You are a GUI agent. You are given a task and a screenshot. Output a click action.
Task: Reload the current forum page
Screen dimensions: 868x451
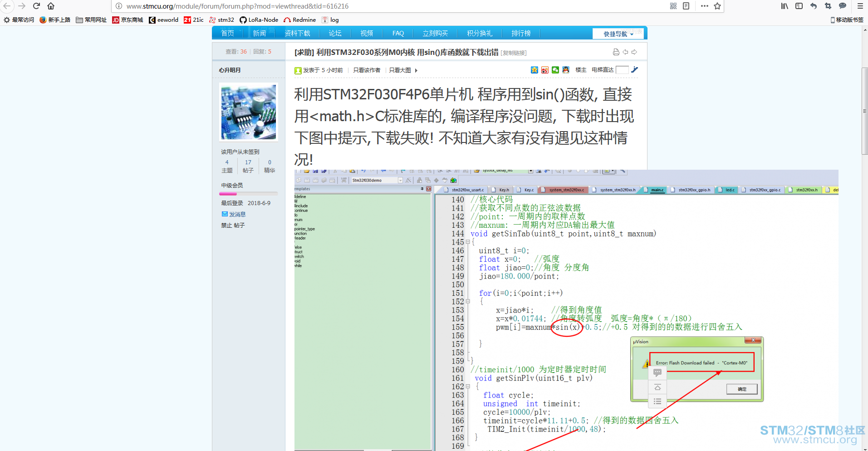37,6
